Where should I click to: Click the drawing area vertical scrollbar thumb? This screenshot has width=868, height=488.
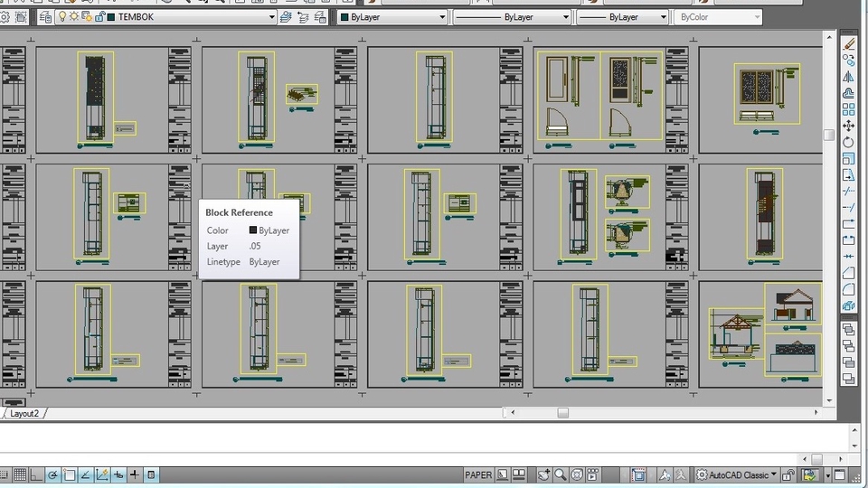click(829, 135)
